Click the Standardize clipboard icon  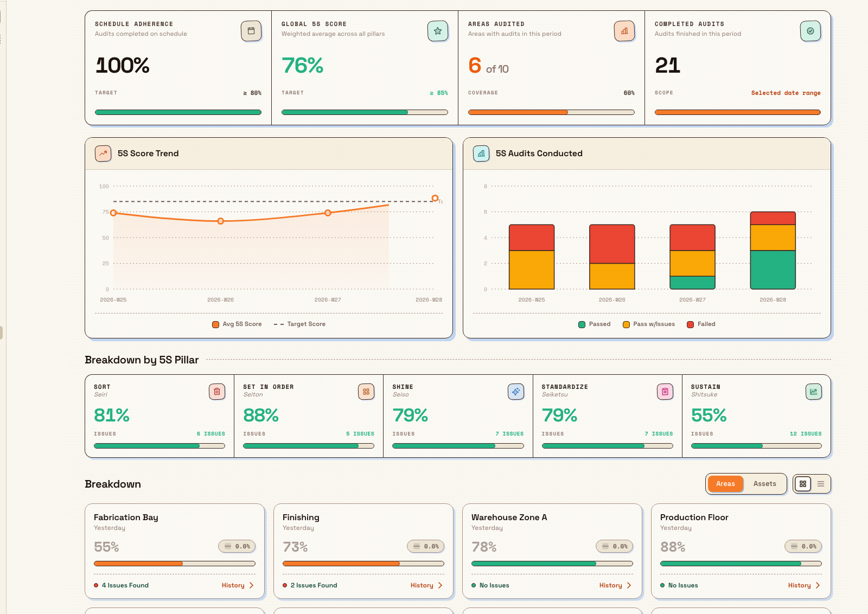665,392
